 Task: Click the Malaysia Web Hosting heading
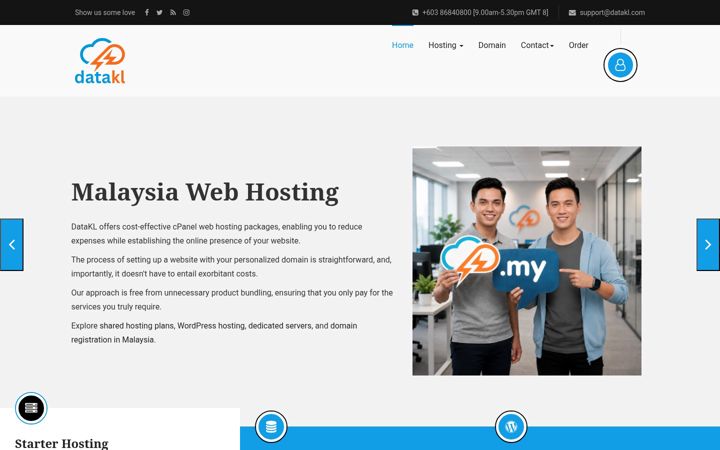point(205,192)
